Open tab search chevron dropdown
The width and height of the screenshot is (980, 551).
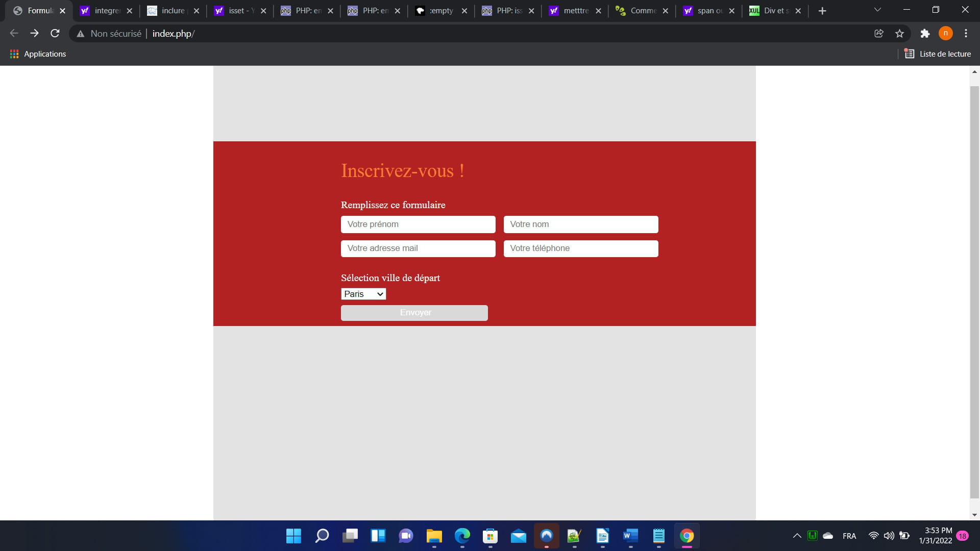877,10
